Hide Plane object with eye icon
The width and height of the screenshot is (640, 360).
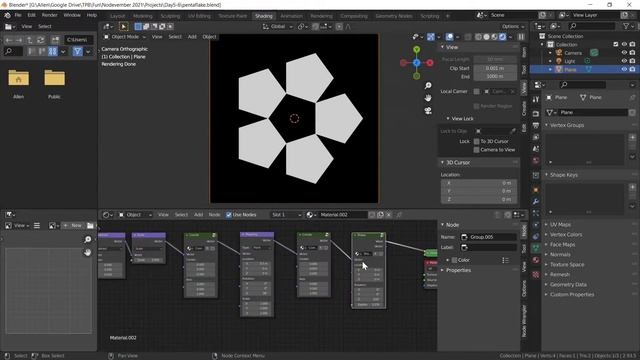[x=624, y=70]
